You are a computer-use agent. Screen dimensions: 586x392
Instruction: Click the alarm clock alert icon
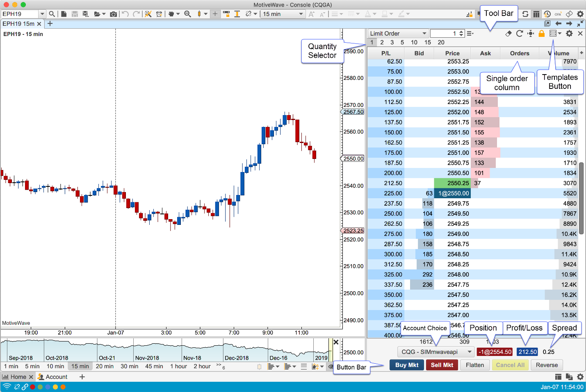[x=159, y=14]
